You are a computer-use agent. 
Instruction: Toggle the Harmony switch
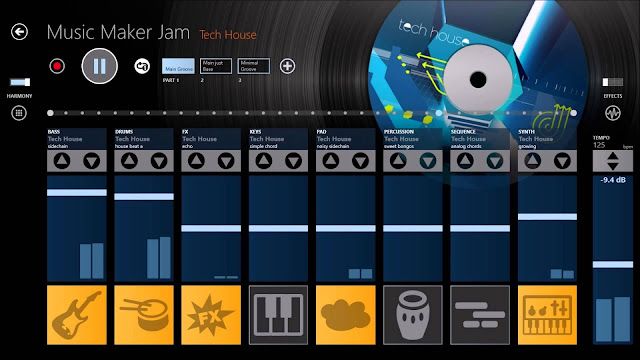point(20,82)
